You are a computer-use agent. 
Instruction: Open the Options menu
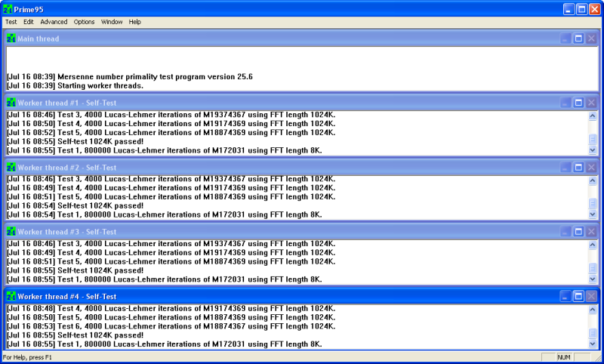pyautogui.click(x=84, y=22)
